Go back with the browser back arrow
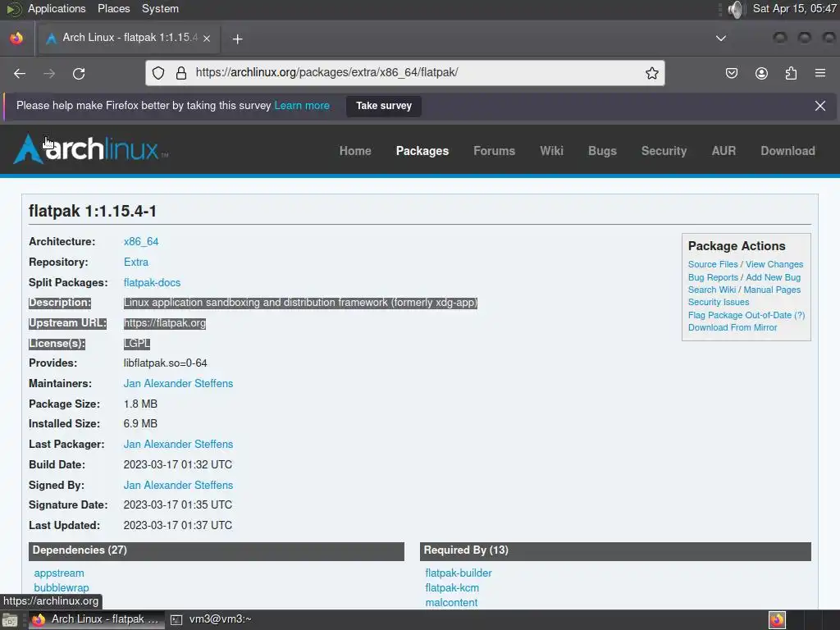840x630 pixels. click(x=20, y=73)
